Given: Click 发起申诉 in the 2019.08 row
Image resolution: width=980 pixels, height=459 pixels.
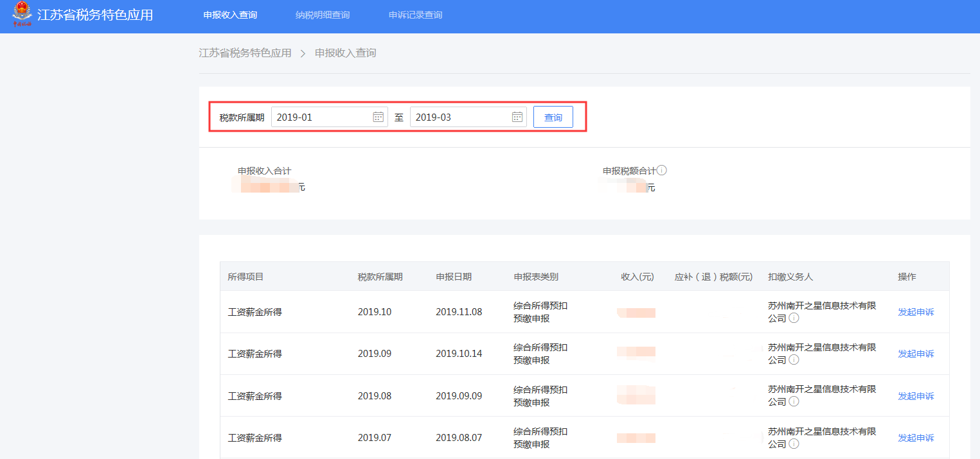Looking at the screenshot, I should (916, 396).
